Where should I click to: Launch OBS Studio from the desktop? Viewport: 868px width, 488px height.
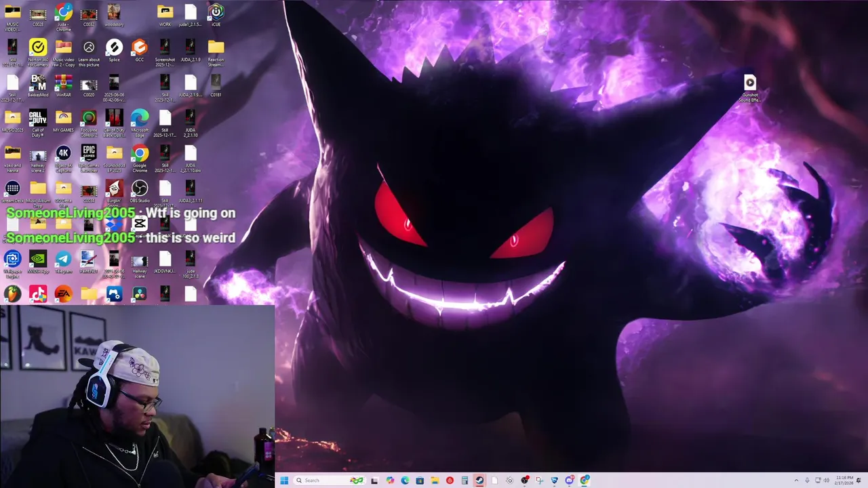pos(140,191)
